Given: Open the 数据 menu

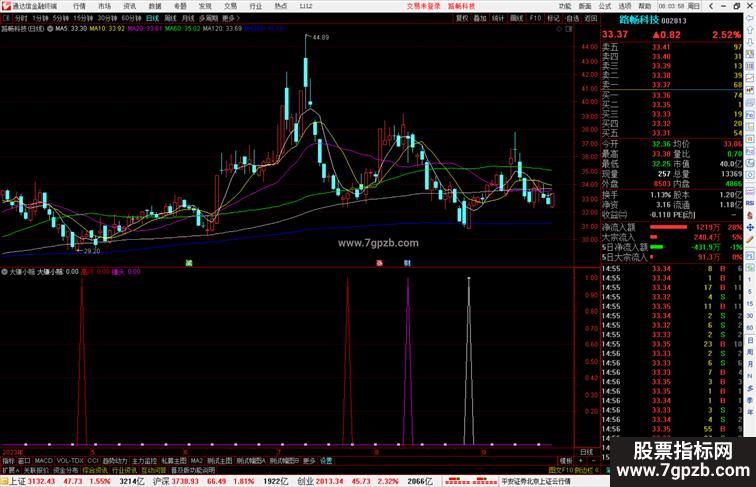Looking at the screenshot, I should [155, 6].
